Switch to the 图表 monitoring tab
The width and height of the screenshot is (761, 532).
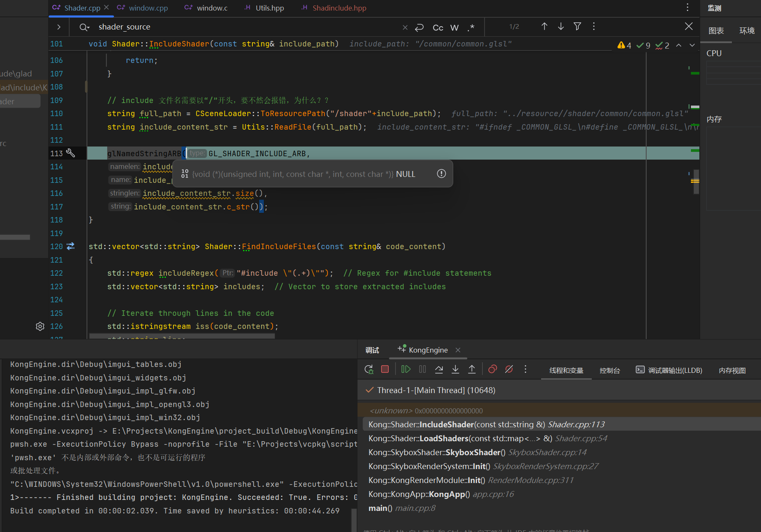coord(716,31)
